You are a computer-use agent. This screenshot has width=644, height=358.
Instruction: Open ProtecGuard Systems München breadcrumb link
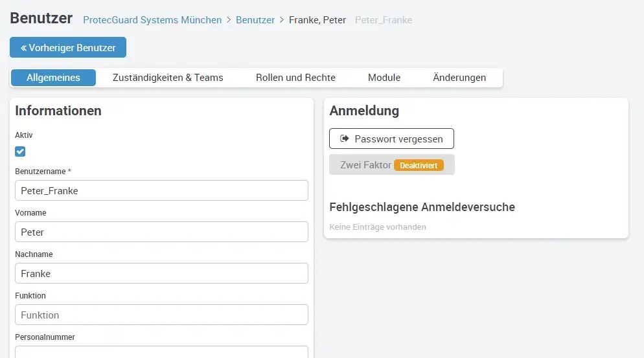[152, 20]
